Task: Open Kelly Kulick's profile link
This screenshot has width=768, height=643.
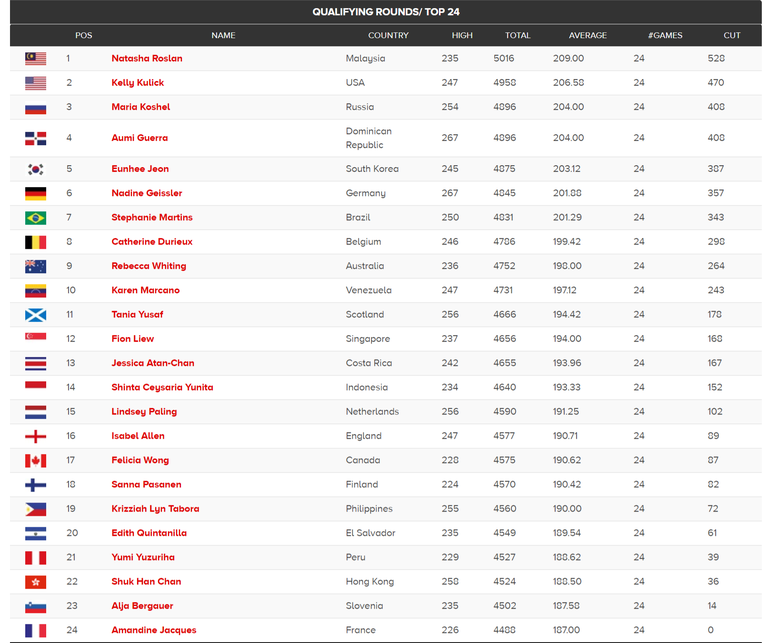Action: coord(138,83)
